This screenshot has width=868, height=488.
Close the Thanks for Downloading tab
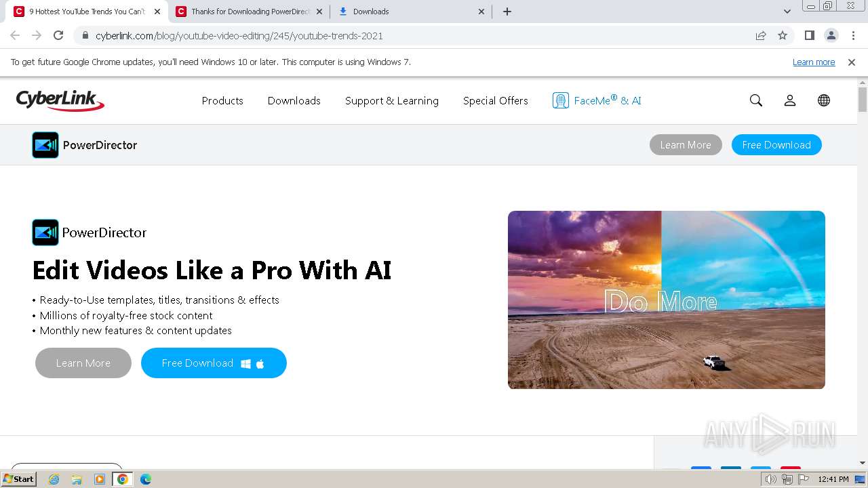(x=319, y=12)
